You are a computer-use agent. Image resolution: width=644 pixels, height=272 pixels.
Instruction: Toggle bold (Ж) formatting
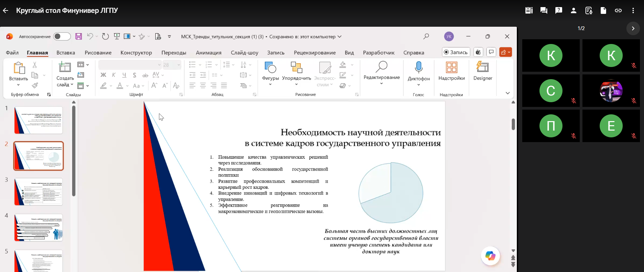(103, 75)
